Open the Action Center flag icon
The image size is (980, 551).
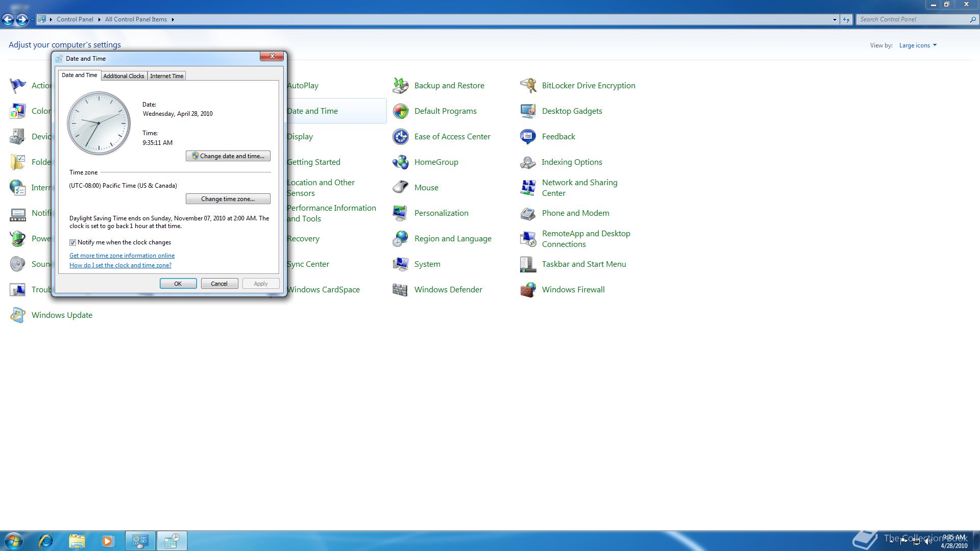click(x=18, y=86)
